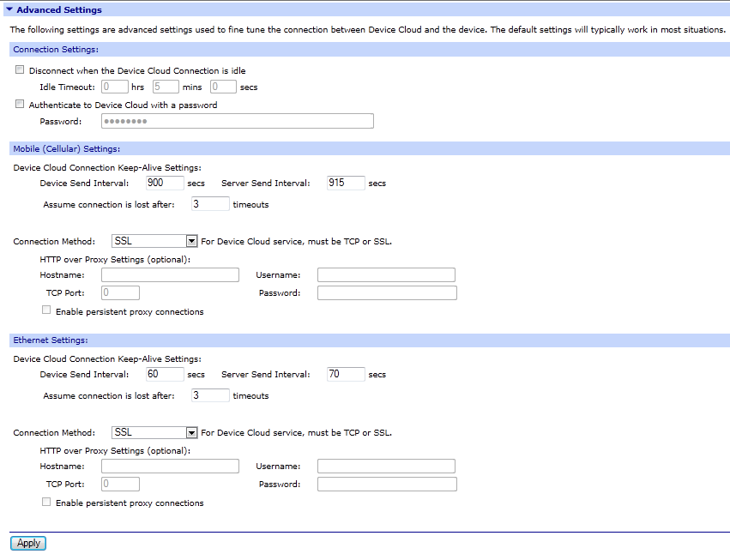Click the Mobile proxy Hostname field
Viewport: 730px width, 560px height.
pos(170,275)
